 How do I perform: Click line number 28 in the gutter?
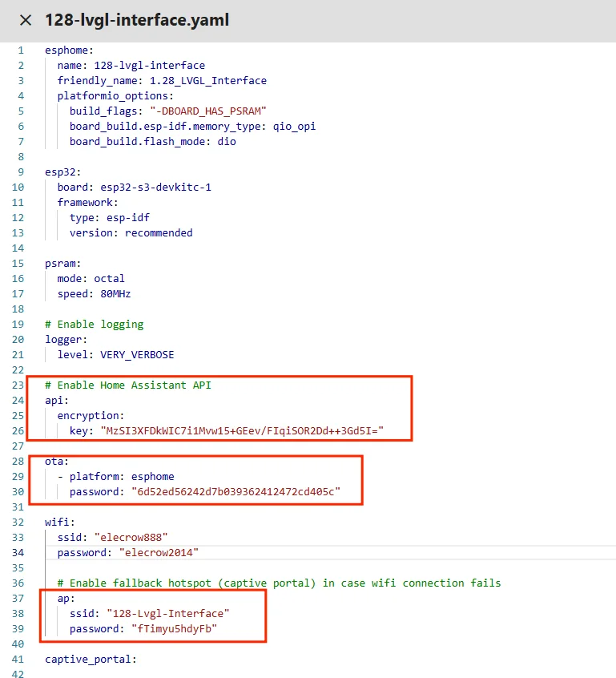18,461
